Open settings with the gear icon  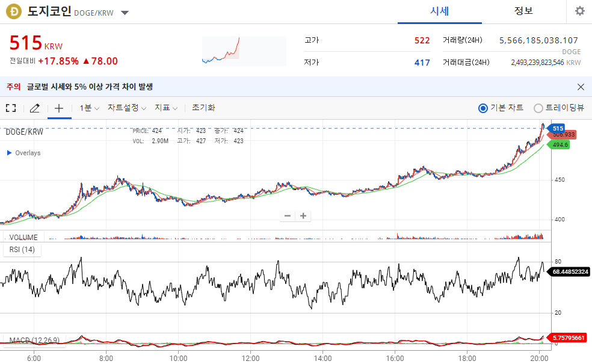coord(579,11)
